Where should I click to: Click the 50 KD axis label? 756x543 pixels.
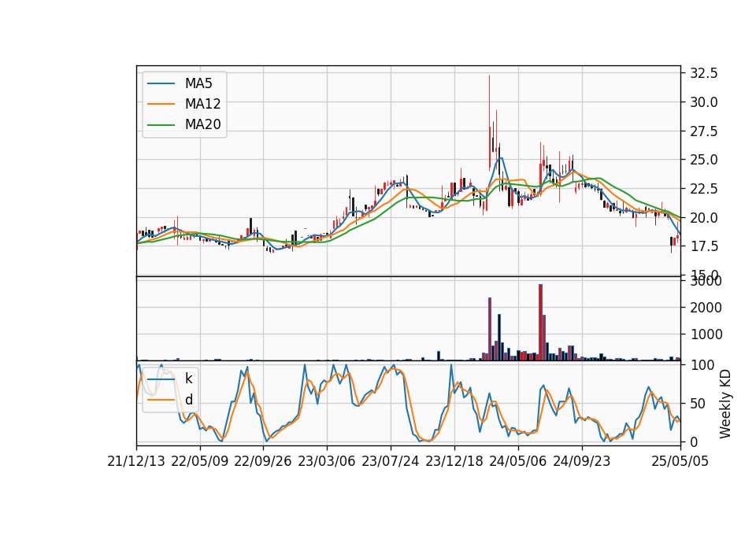pos(697,403)
